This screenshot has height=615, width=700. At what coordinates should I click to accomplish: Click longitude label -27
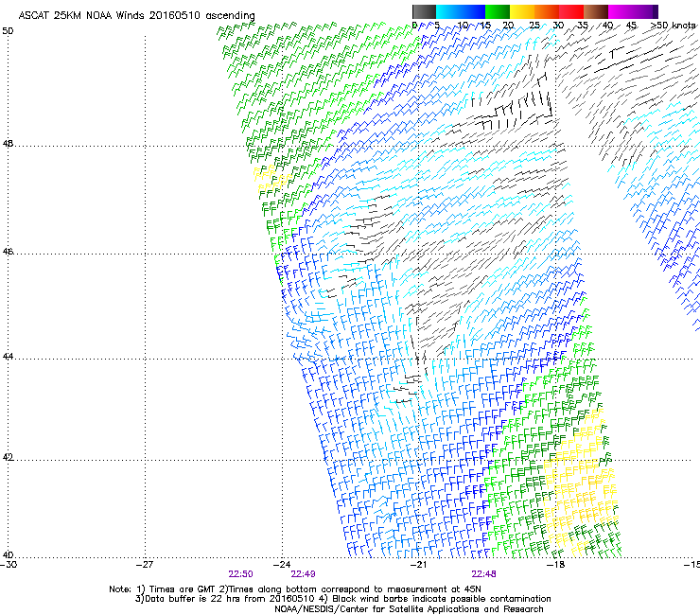pos(145,565)
